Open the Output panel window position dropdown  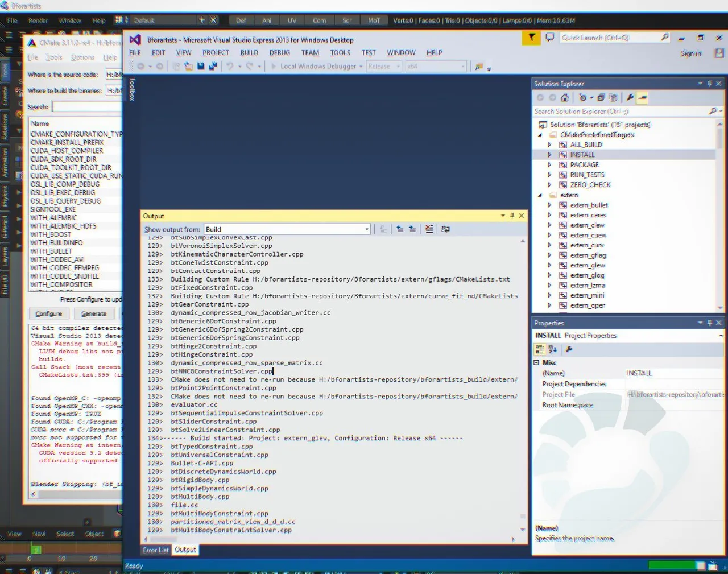[503, 216]
